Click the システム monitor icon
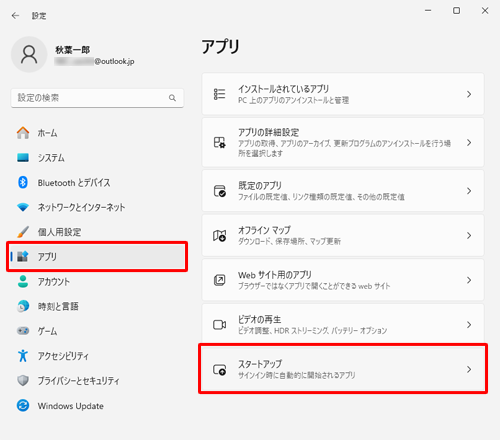This screenshot has height=440, width=500. pos(23,157)
